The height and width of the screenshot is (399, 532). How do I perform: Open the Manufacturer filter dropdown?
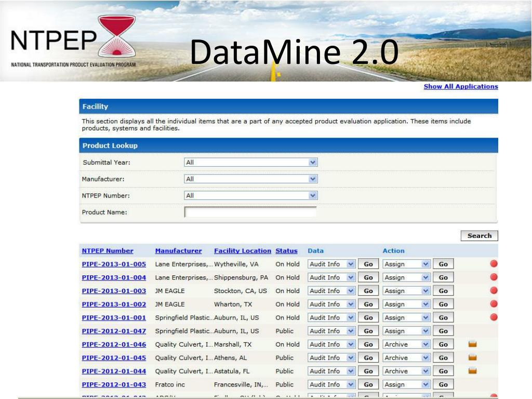click(251, 179)
